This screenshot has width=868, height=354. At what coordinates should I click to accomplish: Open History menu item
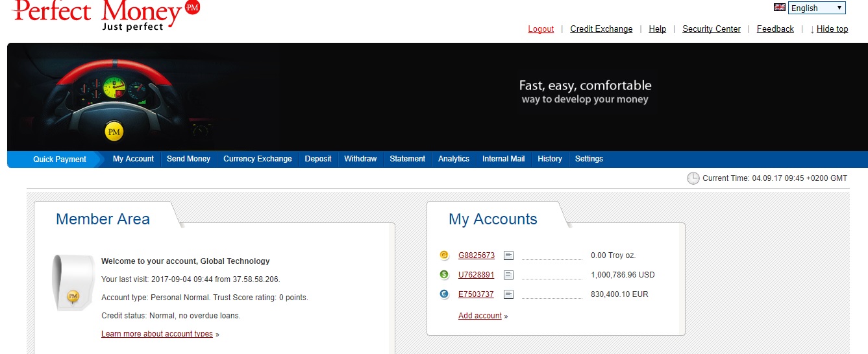[x=550, y=159]
